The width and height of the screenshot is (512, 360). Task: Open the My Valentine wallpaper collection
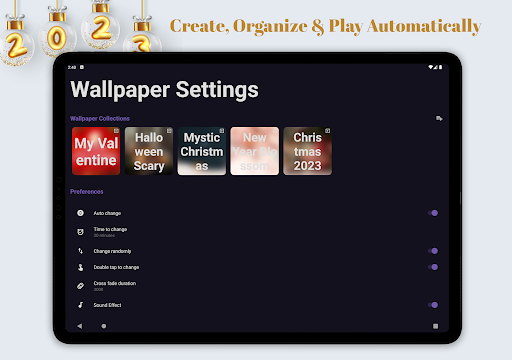tap(96, 151)
